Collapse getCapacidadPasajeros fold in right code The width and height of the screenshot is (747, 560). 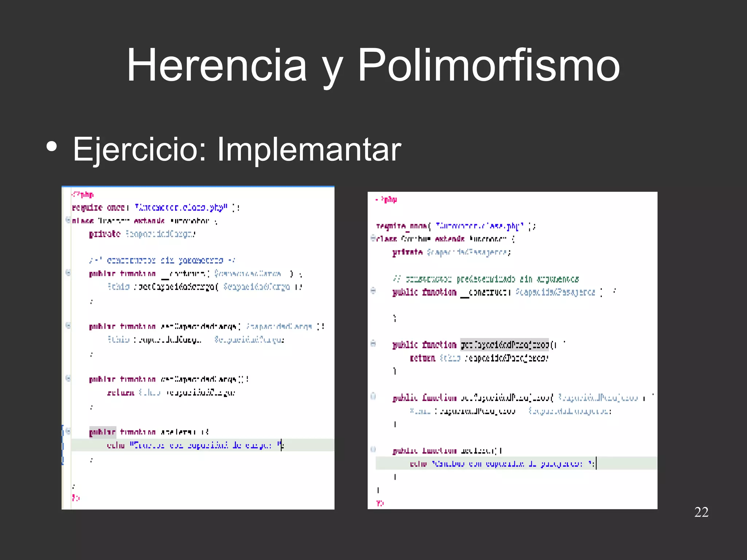pyautogui.click(x=373, y=343)
